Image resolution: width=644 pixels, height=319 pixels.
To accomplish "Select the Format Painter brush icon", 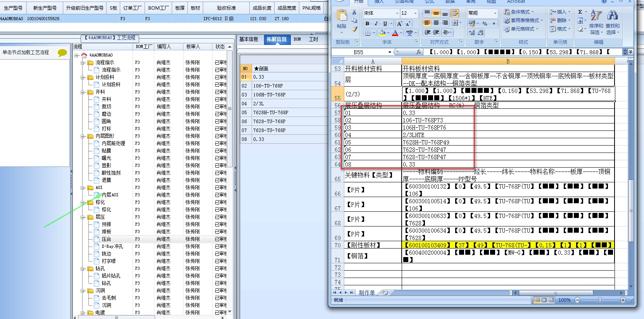I will 354,29.
